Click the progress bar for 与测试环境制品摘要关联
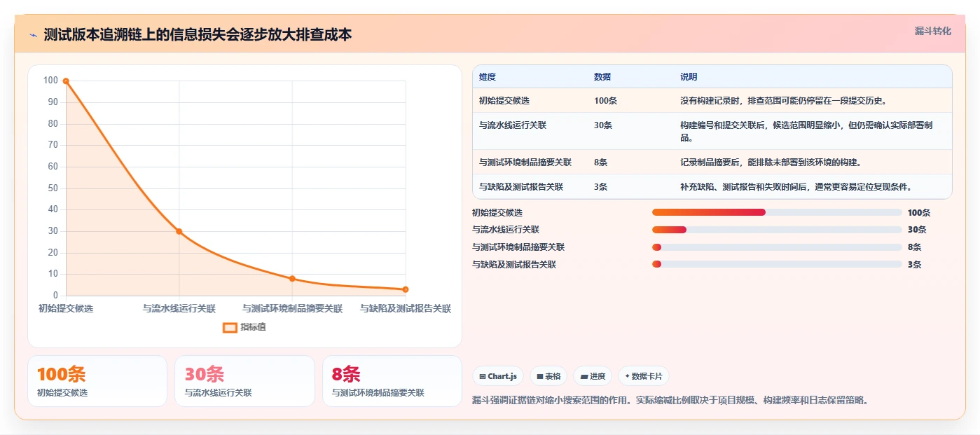This screenshot has height=435, width=980. coord(777,247)
